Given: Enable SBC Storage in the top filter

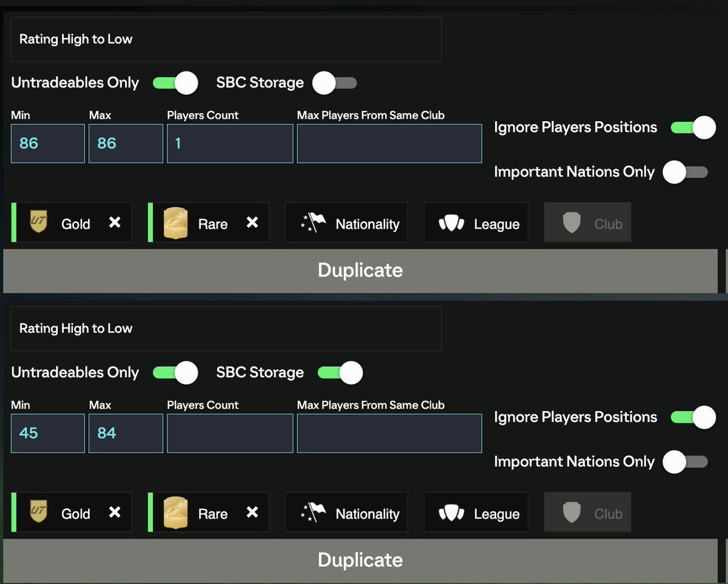Looking at the screenshot, I should pyautogui.click(x=335, y=82).
